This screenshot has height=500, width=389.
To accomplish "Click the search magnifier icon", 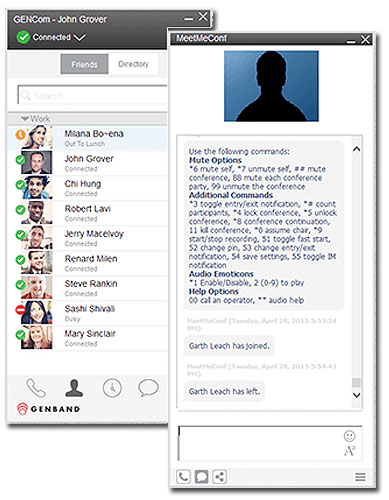I will [26, 96].
